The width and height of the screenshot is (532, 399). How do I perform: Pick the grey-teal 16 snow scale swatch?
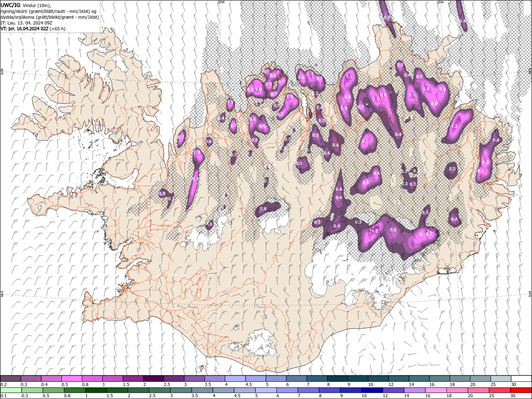pos(439,379)
